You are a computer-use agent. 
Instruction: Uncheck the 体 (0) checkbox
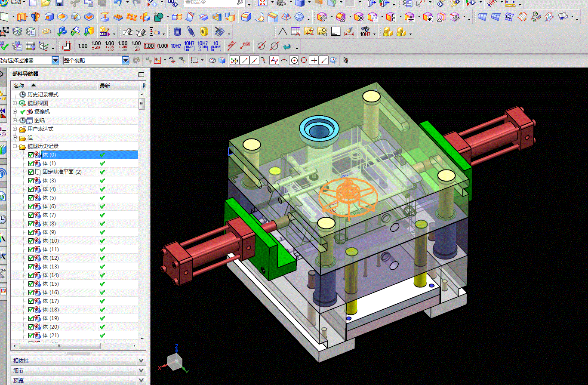click(31, 155)
